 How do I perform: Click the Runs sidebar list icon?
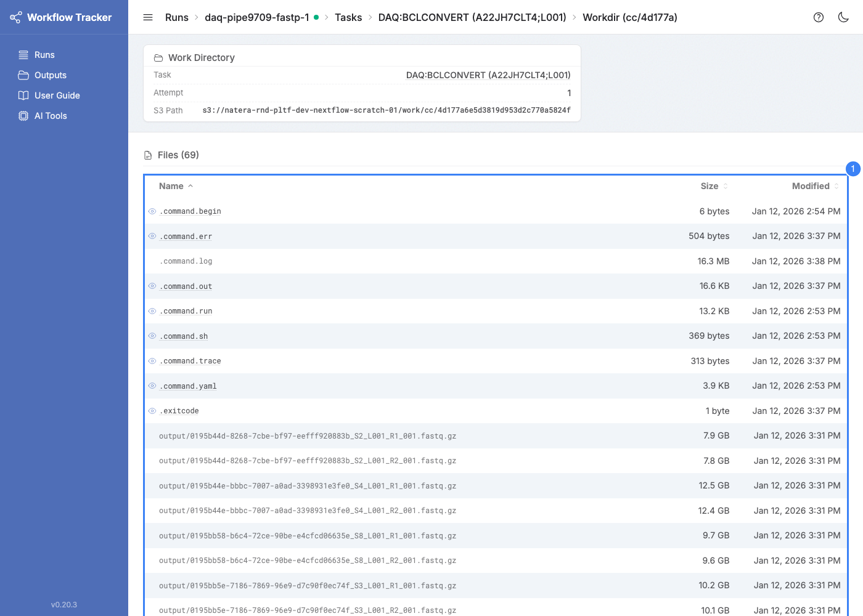tap(23, 55)
